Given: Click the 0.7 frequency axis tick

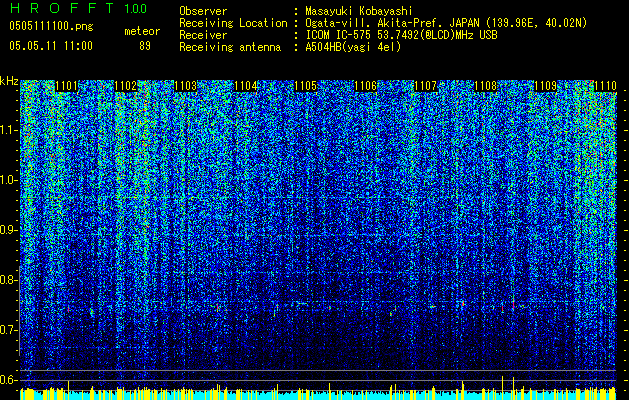Looking at the screenshot, I should (8, 330).
